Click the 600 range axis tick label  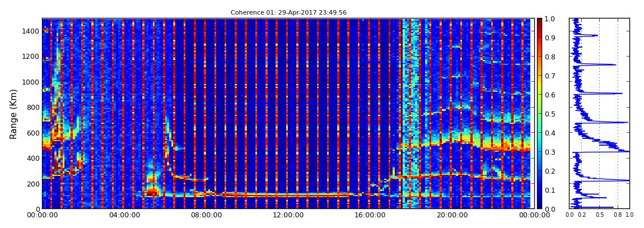pos(33,133)
